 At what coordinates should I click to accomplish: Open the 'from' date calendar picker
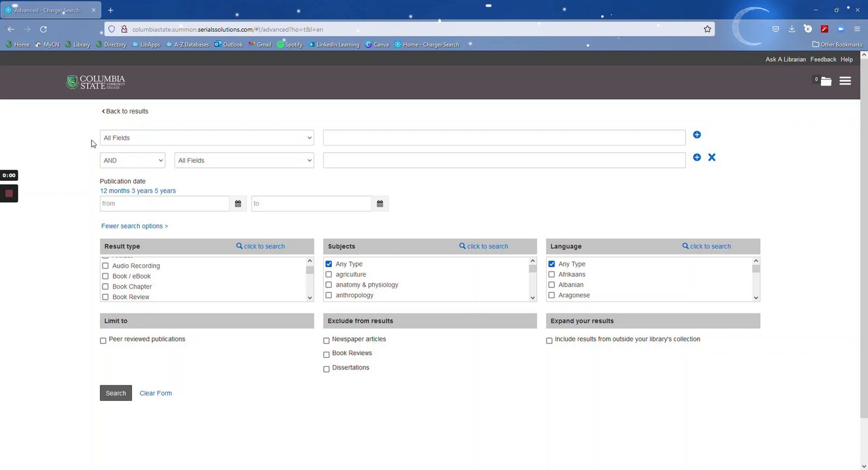(x=238, y=204)
